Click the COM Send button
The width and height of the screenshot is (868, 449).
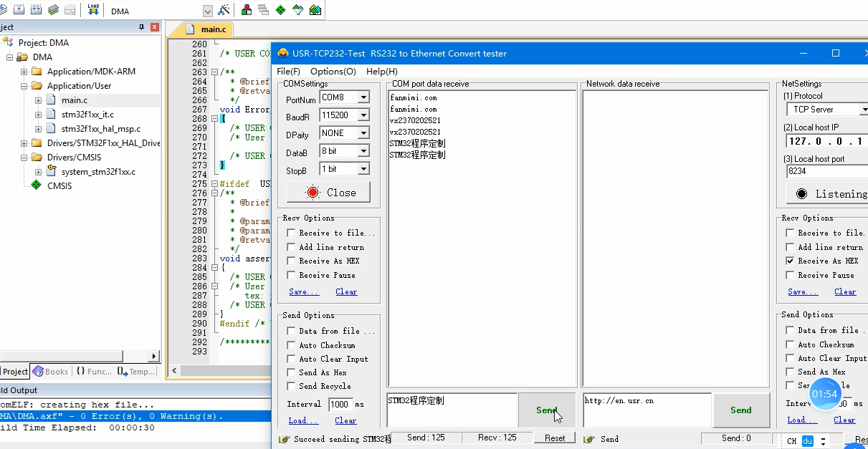pos(547,410)
